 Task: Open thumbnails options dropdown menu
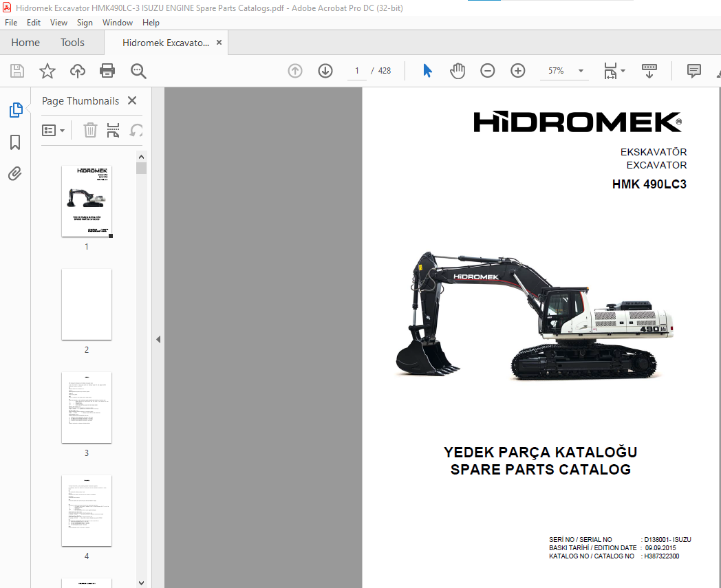coord(53,130)
